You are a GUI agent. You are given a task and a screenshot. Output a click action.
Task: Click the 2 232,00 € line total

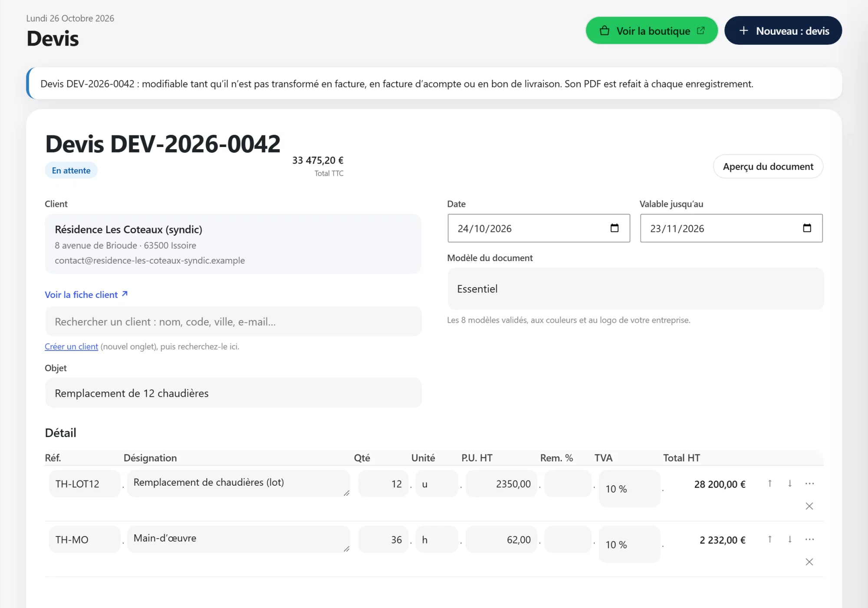tap(722, 540)
